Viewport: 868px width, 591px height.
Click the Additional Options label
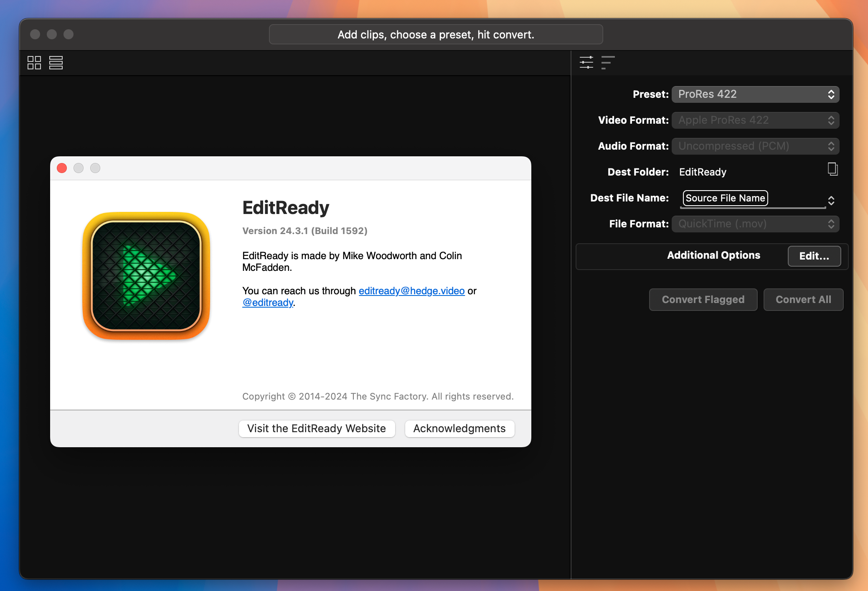[x=713, y=255]
